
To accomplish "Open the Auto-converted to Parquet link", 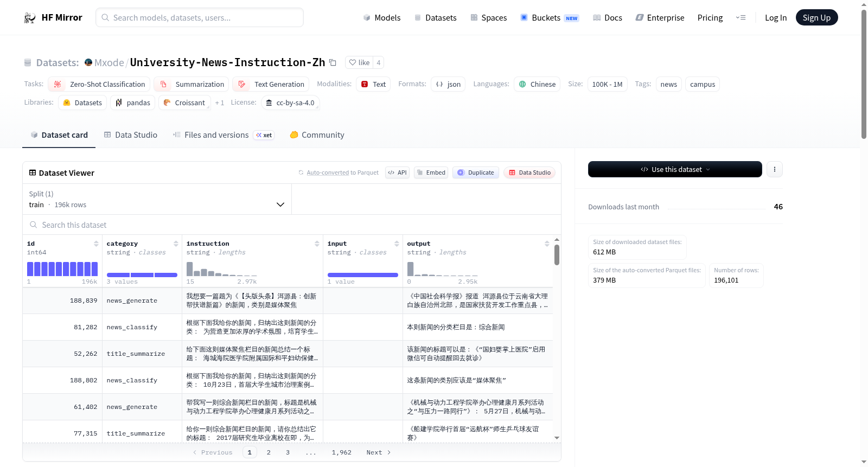I will coord(328,172).
